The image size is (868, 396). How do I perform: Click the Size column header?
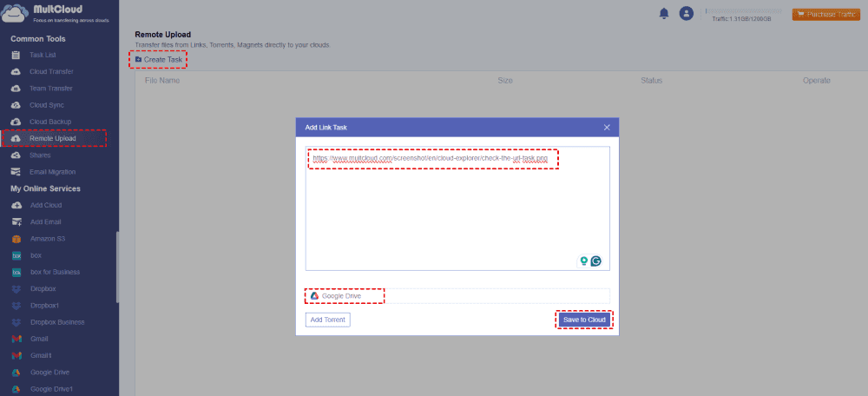click(x=505, y=81)
